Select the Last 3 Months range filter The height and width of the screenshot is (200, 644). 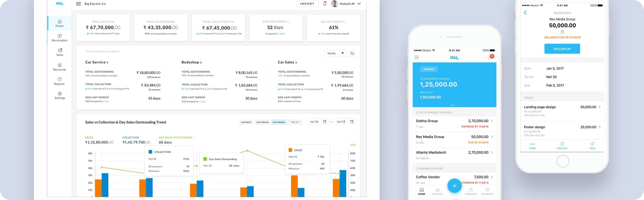click(x=262, y=122)
